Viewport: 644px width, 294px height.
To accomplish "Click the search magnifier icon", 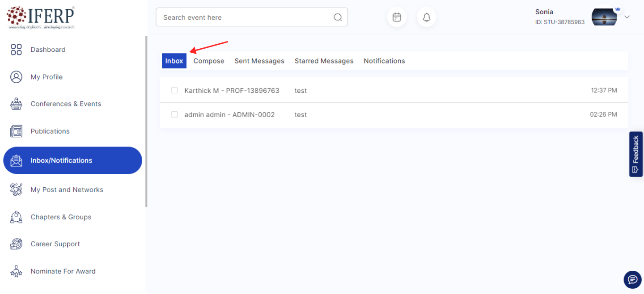I will (338, 17).
